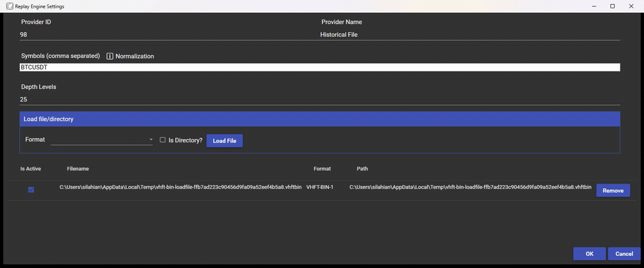Confirm settings with OK button

point(589,254)
